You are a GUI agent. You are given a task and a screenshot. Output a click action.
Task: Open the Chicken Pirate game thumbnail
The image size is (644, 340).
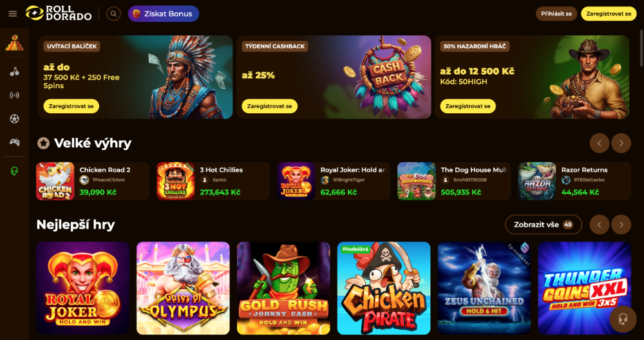[384, 288]
